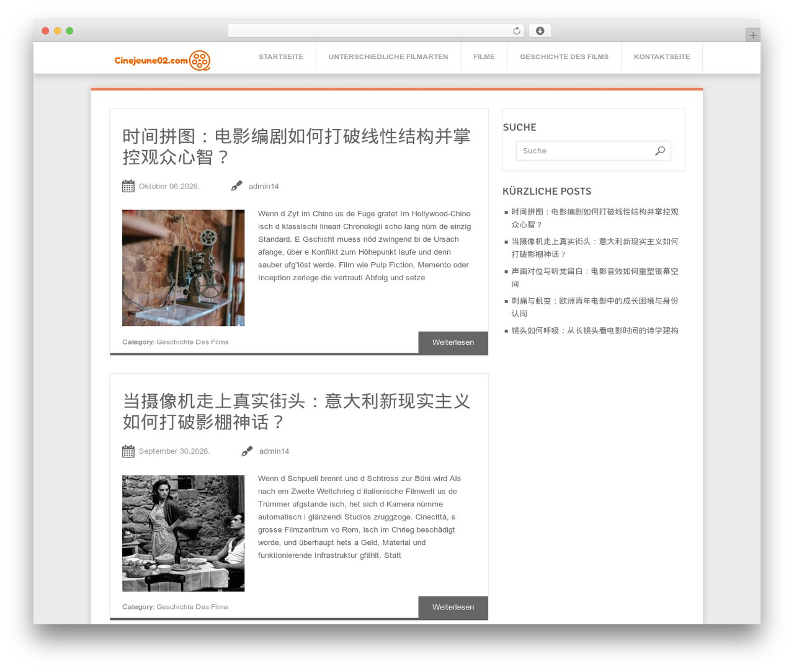Open recent post 声画对位与听觉留白 in sidebar
Image resolution: width=794 pixels, height=672 pixels.
coord(594,278)
